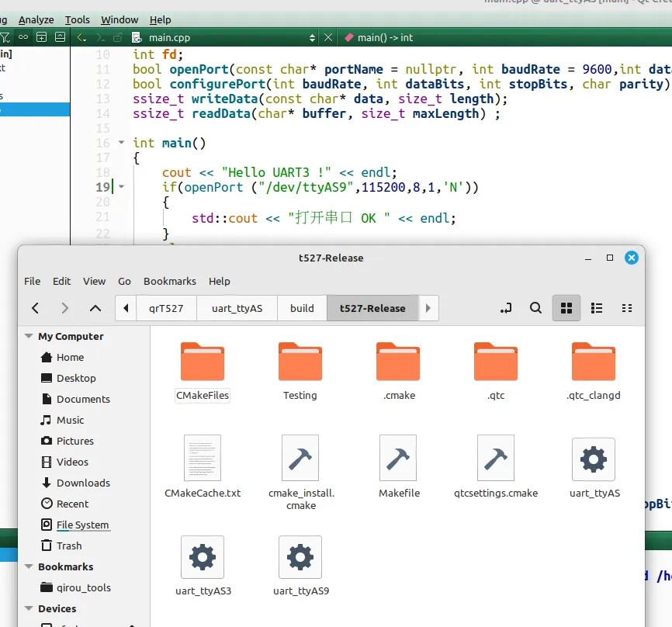Screen dimensions: 672x627
Task: Go up to parent folder
Action: 95,308
